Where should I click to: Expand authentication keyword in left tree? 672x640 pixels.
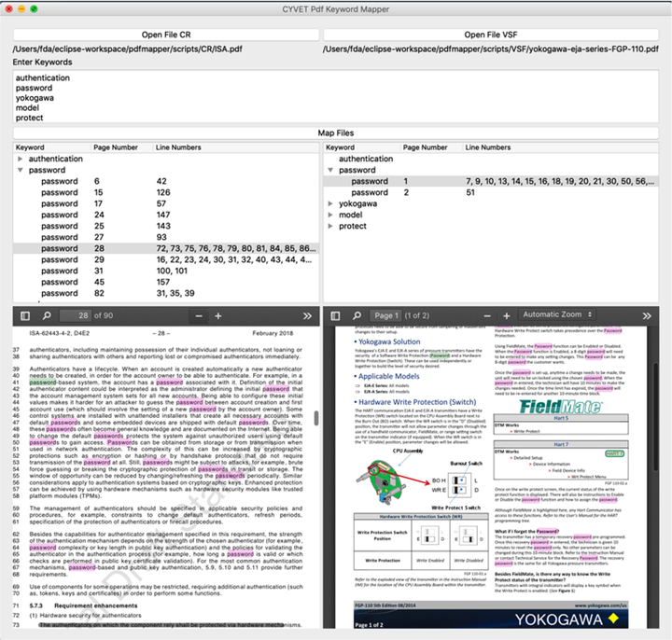pyautogui.click(x=21, y=160)
